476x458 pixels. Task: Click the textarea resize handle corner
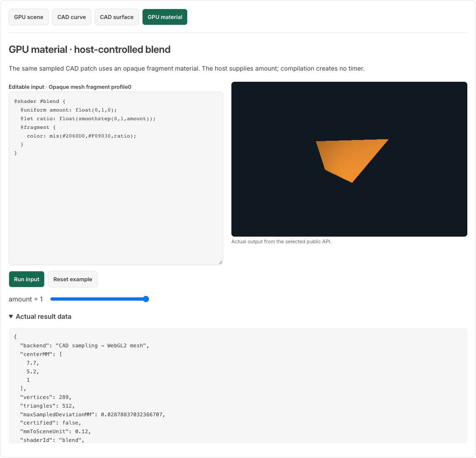(x=220, y=263)
